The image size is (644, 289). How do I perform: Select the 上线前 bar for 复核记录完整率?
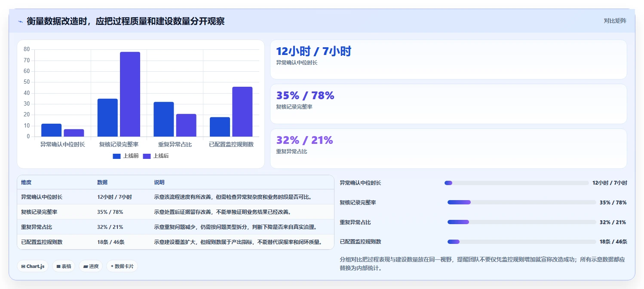coord(107,118)
